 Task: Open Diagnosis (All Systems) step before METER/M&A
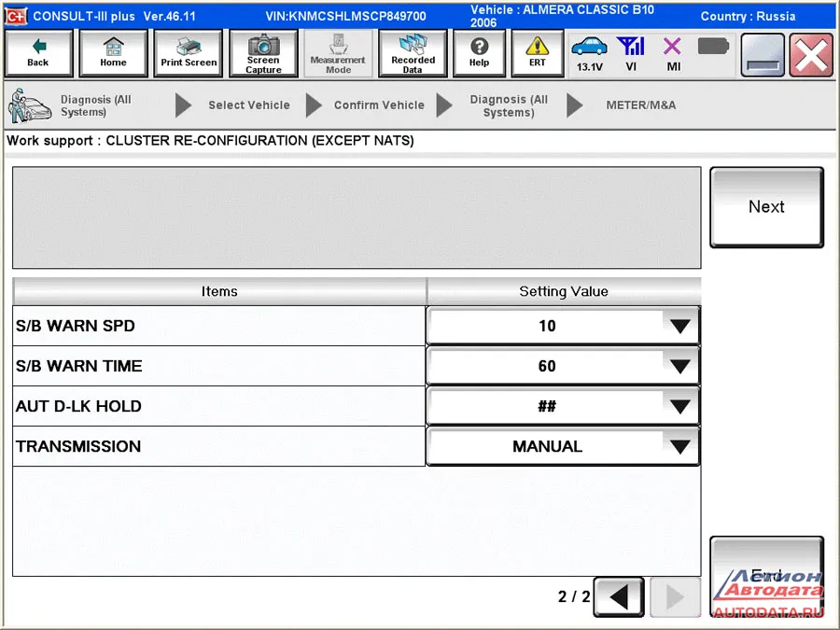[509, 105]
